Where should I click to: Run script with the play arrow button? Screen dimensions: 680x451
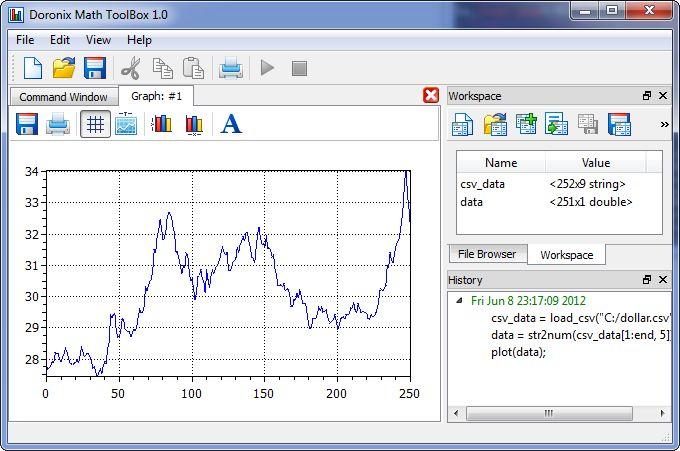(267, 68)
